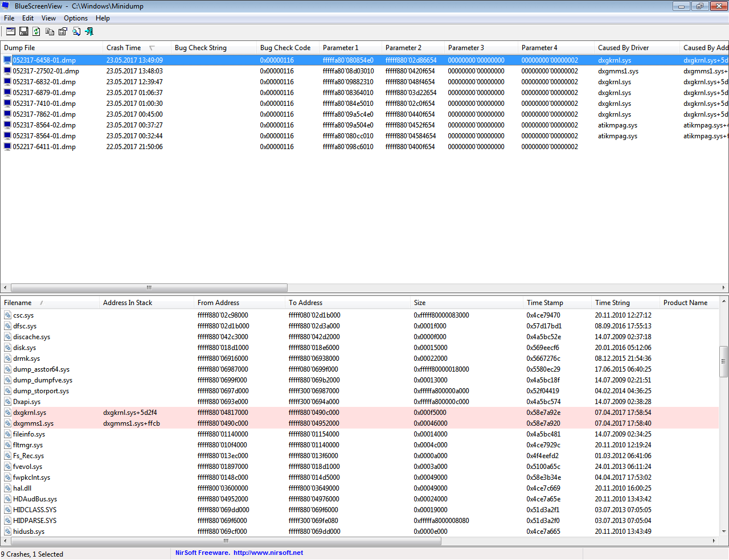
Task: Sort by Bug Check String column header
Action: tap(214, 48)
